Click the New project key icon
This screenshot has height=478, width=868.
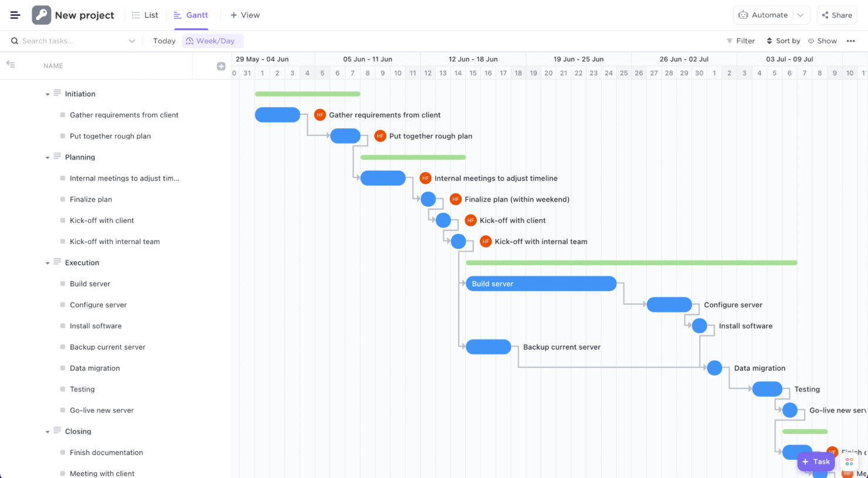41,15
